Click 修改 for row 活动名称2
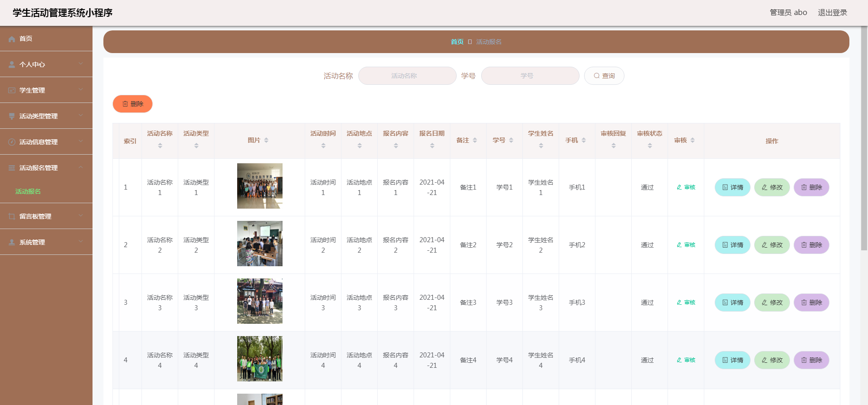 (772, 245)
